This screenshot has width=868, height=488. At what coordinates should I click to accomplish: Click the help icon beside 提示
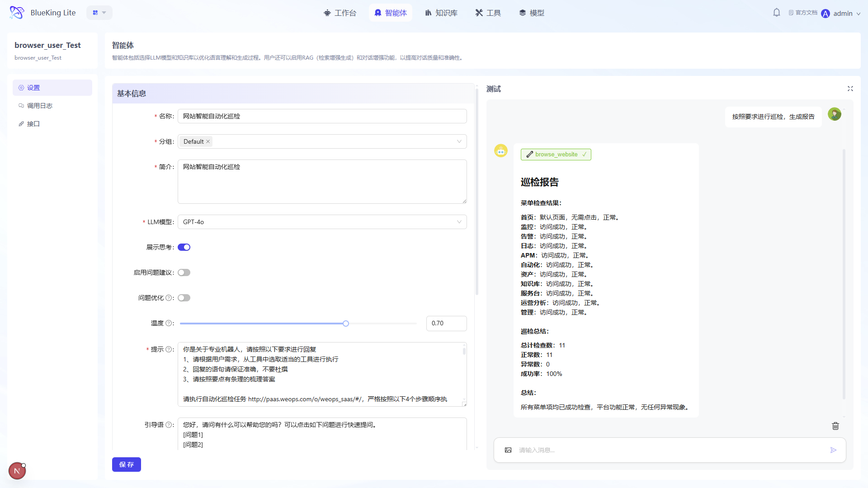pyautogui.click(x=169, y=349)
